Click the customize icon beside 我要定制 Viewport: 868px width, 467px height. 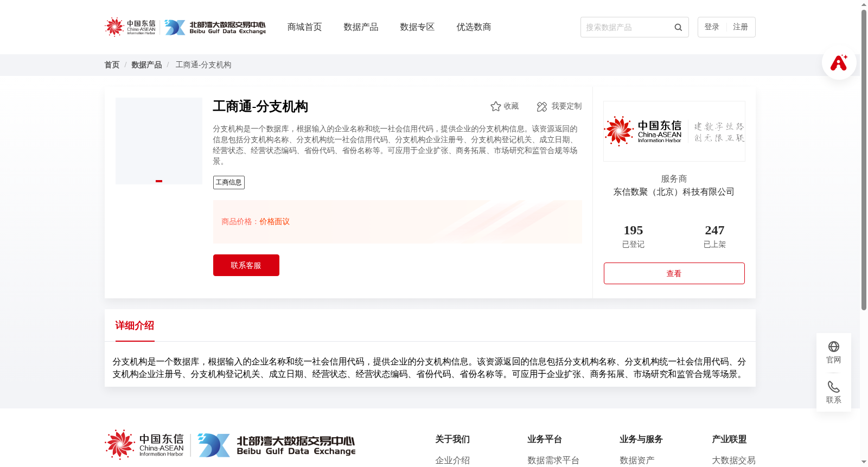[x=541, y=107]
